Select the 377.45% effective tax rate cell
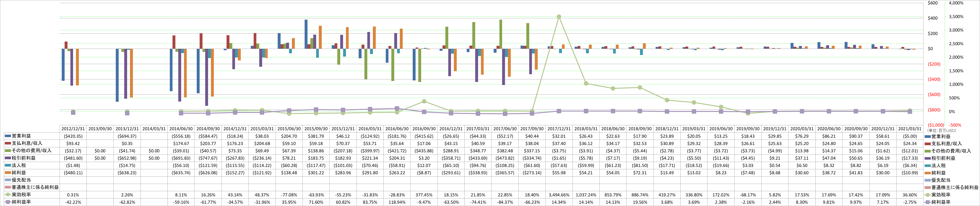This screenshot has width=980, height=206. click(424, 195)
